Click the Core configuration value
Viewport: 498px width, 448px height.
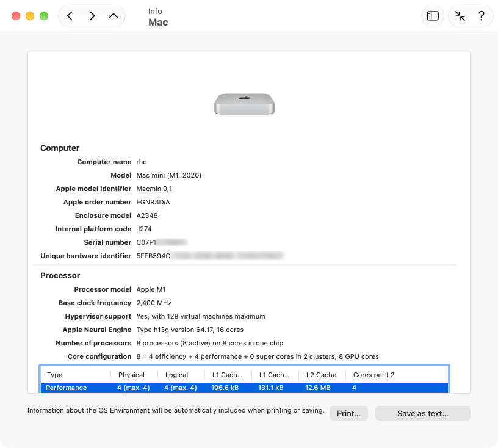tap(258, 356)
